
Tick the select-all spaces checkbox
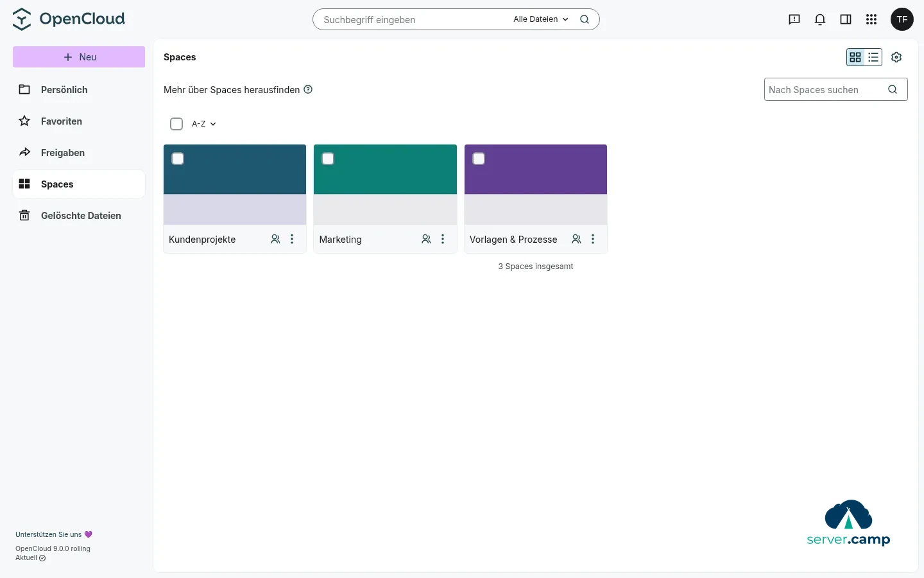tap(176, 124)
